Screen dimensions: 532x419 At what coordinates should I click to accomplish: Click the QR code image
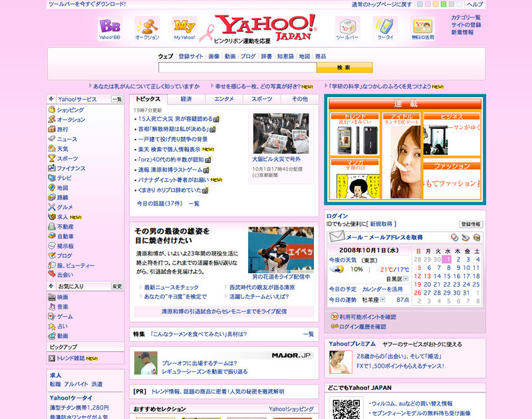346,409
